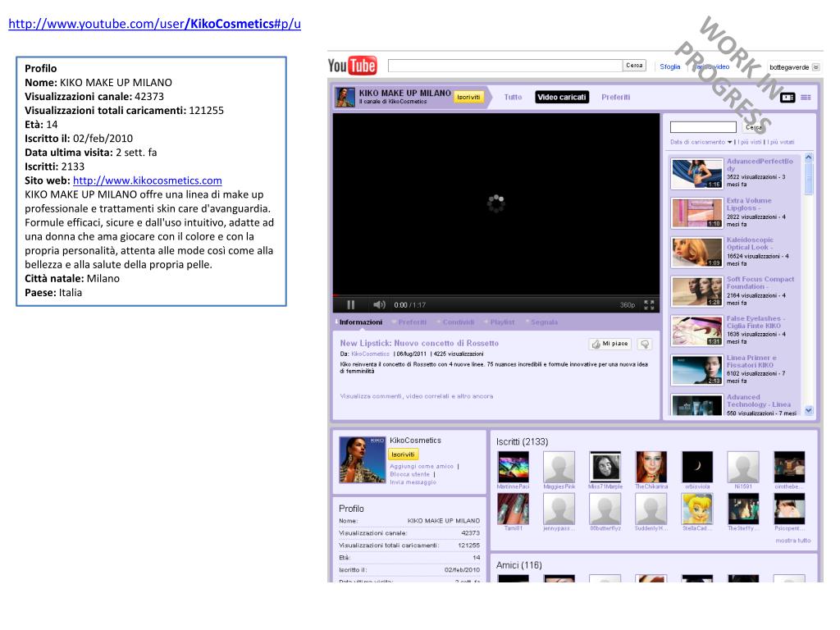The height and width of the screenshot is (630, 840).
Task: Open the Sfoglia link
Action: click(x=669, y=67)
